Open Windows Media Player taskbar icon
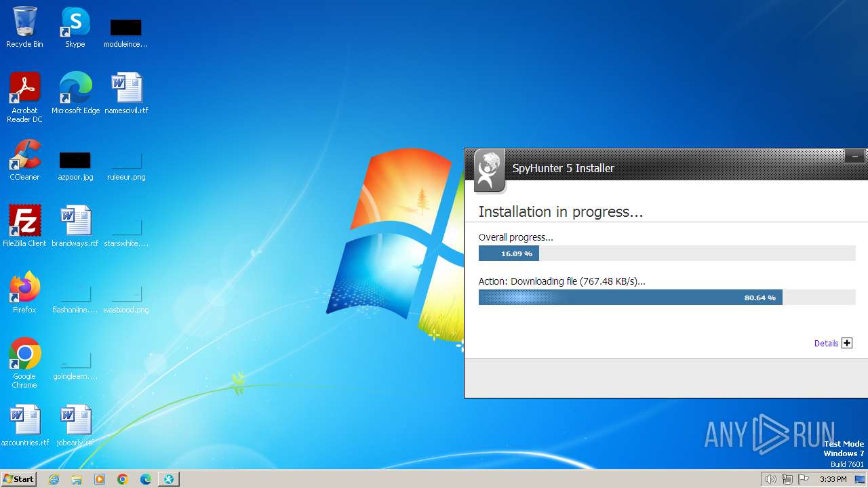This screenshot has height=488, width=868. (100, 479)
